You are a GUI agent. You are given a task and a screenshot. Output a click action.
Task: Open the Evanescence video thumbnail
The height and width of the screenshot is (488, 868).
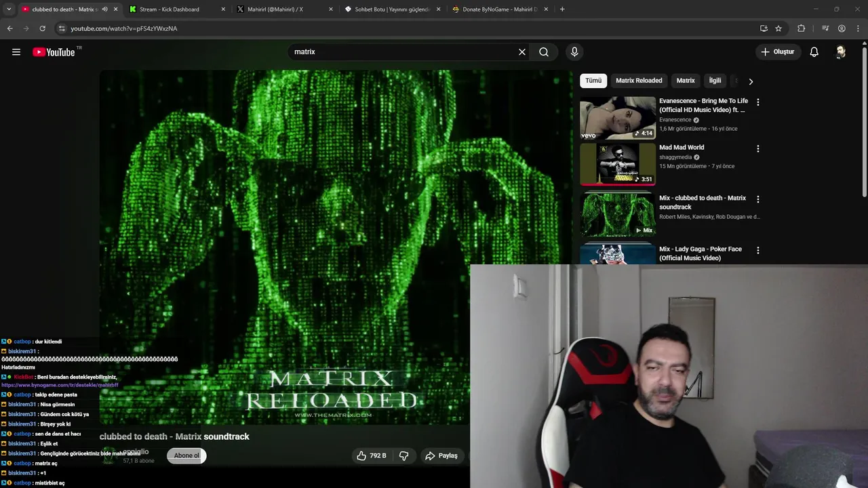618,118
